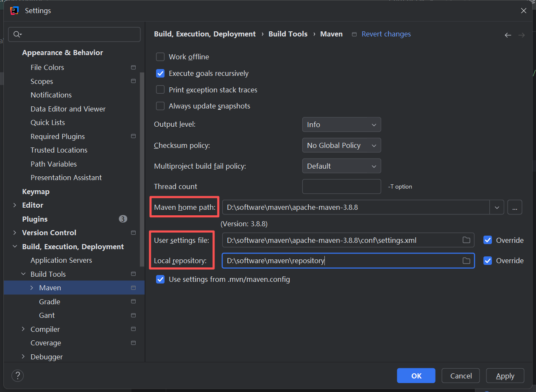
Task: Browse folder icon for Local repository
Action: tap(466, 261)
